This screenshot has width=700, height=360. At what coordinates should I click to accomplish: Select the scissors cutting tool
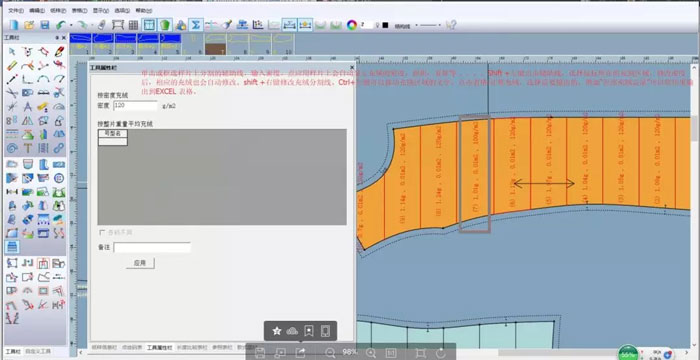(12, 93)
